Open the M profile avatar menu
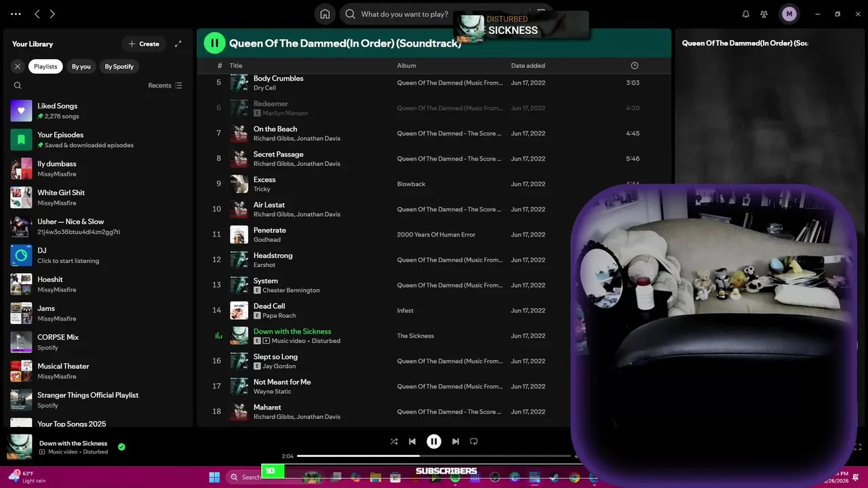 pos(789,14)
